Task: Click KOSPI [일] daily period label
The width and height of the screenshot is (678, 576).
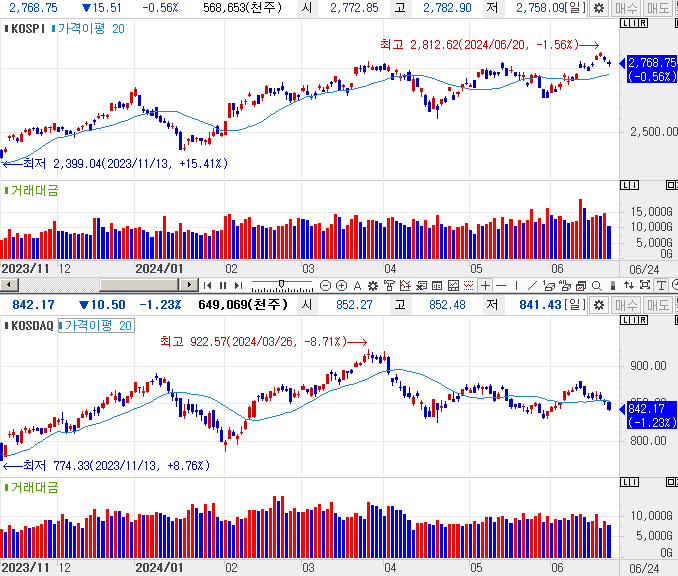Action: click(x=576, y=8)
